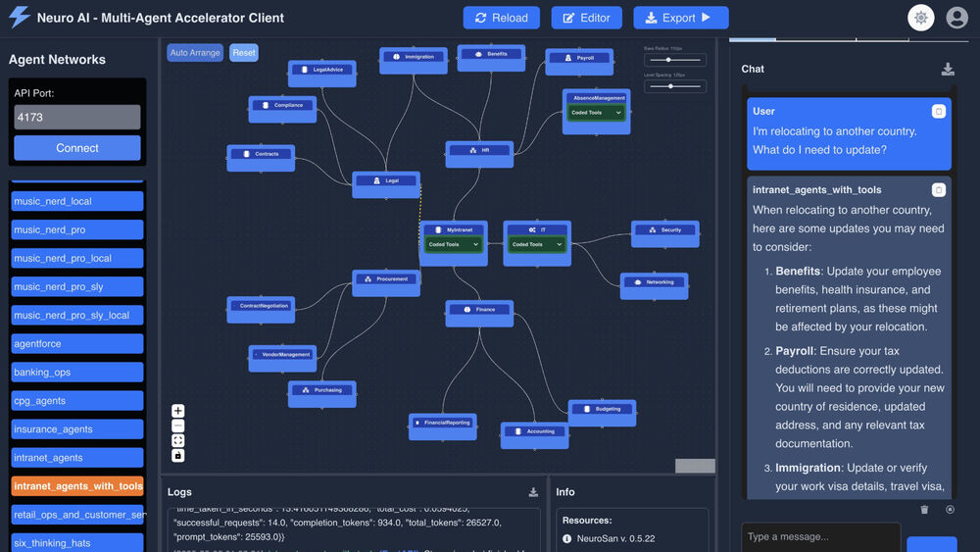This screenshot has height=552, width=980.
Task: Expand Coded Tools in IT node
Action: tap(537, 244)
